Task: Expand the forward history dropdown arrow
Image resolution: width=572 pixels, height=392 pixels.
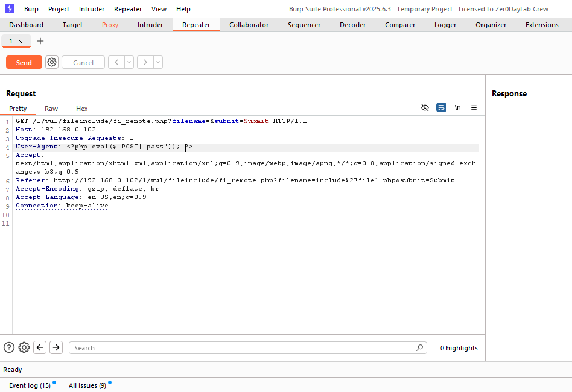Action: pyautogui.click(x=158, y=62)
